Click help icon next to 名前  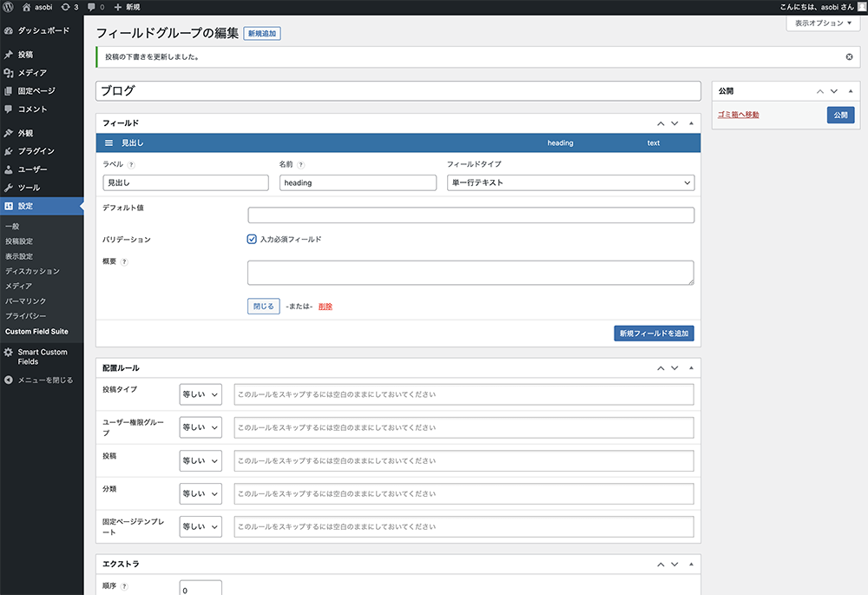pos(301,164)
